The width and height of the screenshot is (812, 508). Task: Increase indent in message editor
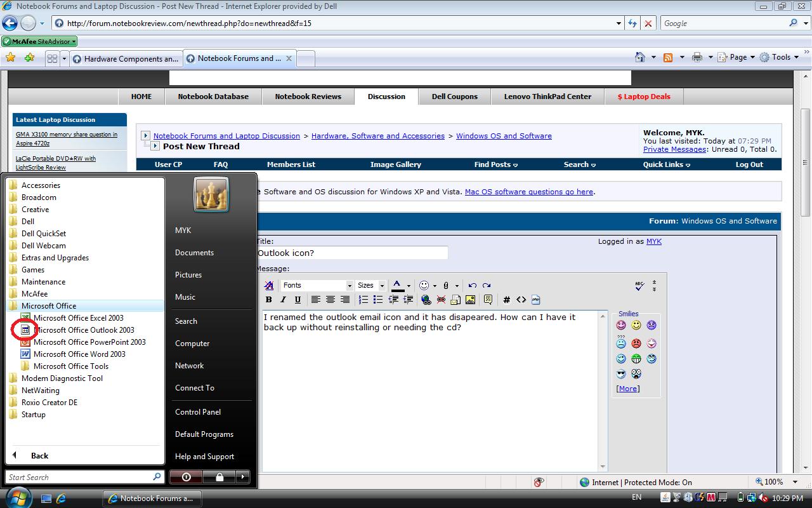point(408,300)
